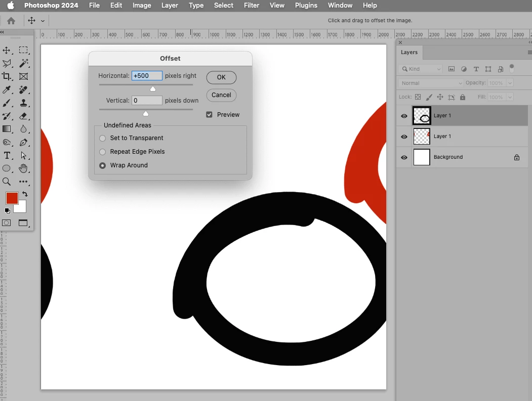Expand the Opacity dropdown arrow
Viewport: 532px width, 401px height.
(510, 83)
